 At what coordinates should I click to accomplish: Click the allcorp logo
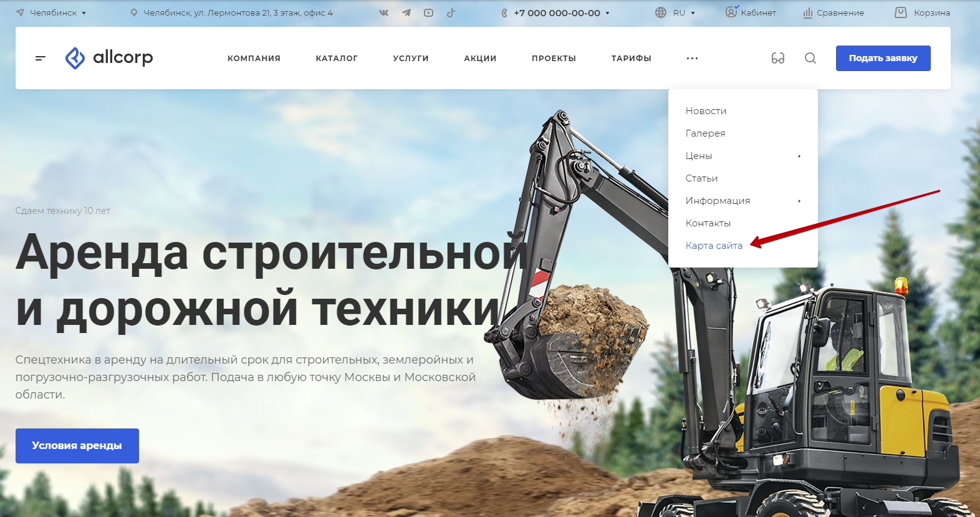tap(109, 58)
